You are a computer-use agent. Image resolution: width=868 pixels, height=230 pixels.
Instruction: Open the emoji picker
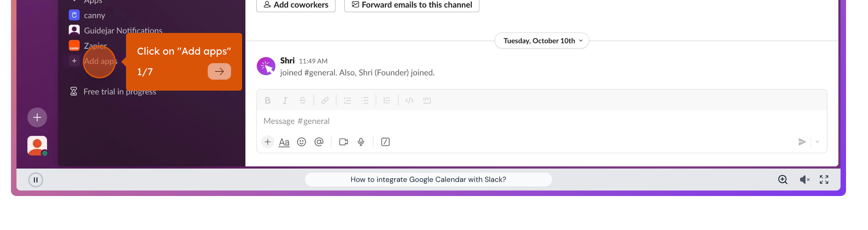301,142
